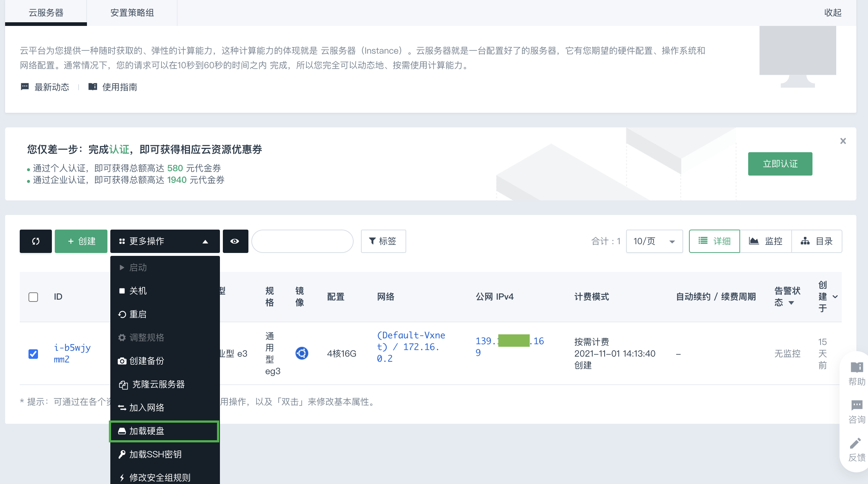
Task: Open instance i-b5wjymm2 link
Action: 72,353
